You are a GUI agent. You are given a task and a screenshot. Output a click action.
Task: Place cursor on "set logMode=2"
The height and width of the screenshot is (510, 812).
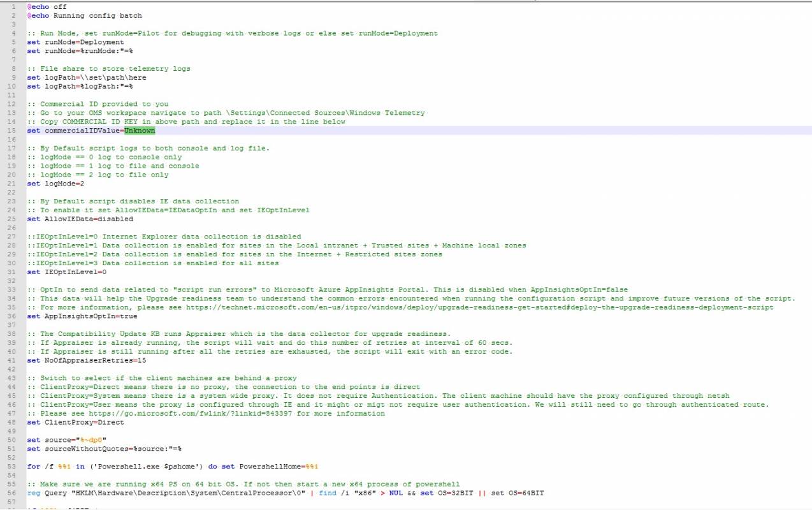coord(55,184)
